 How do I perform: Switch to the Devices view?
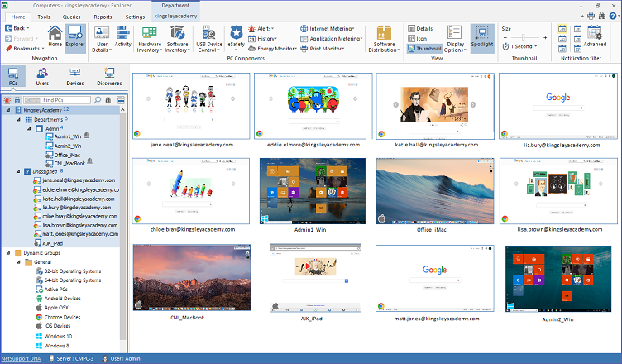tap(75, 76)
